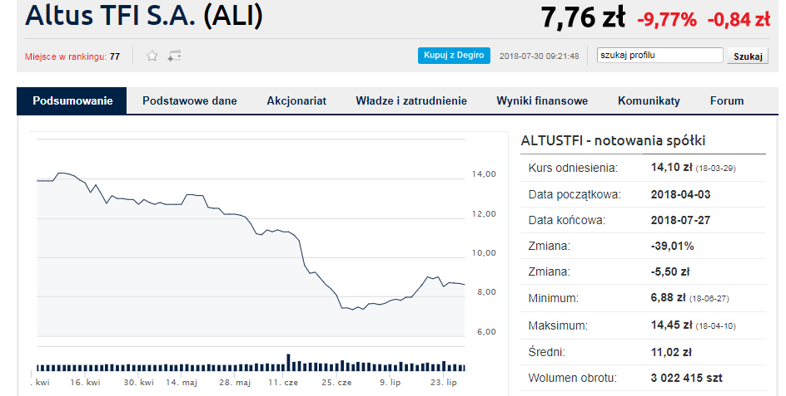Click the tallest volume bar near 11. cze
The image size is (786, 396).
pyautogui.click(x=288, y=363)
